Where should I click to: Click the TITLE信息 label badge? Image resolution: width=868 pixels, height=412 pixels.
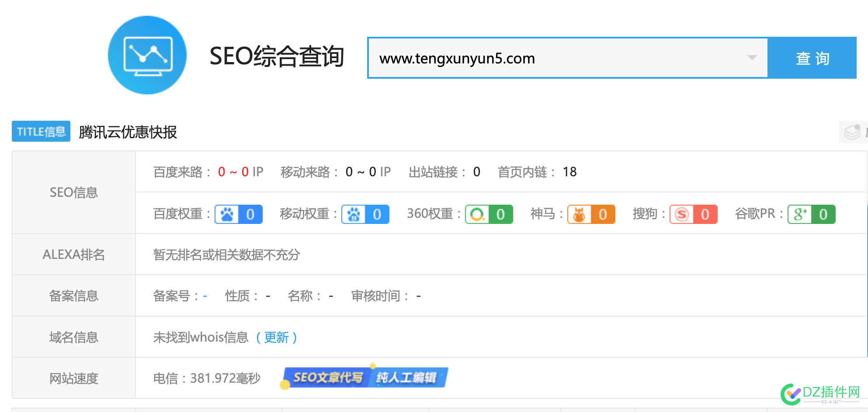pos(41,131)
